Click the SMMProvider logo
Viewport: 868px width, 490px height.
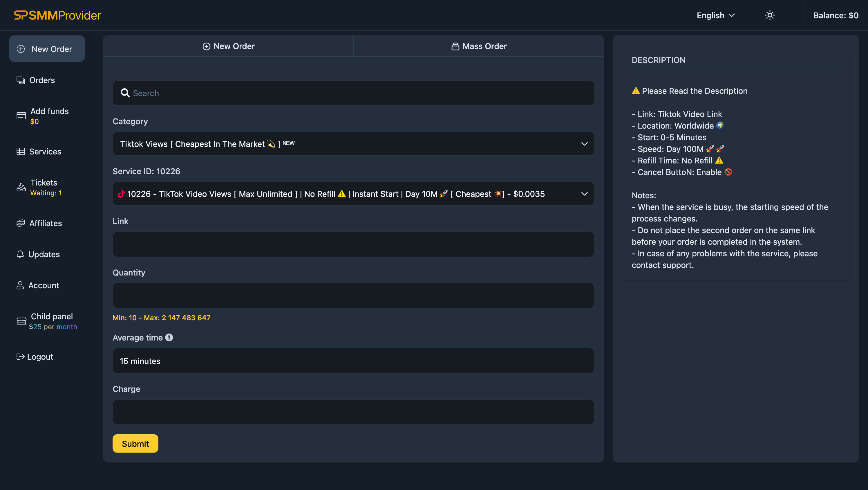click(57, 15)
